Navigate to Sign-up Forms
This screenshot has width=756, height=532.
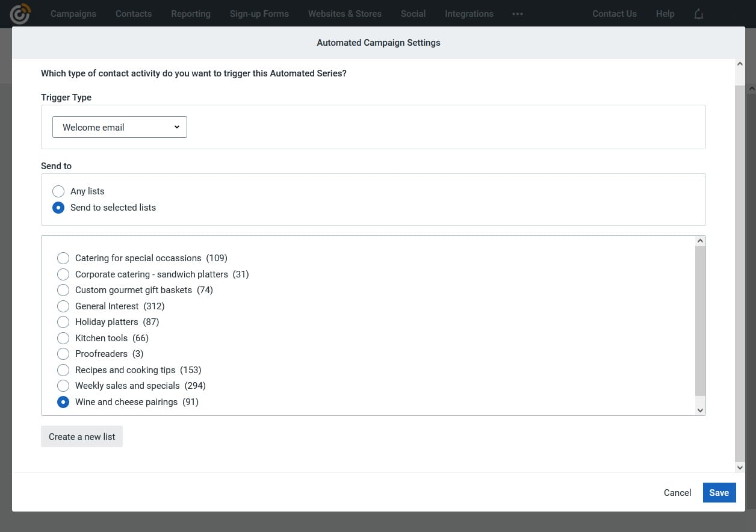point(259,13)
